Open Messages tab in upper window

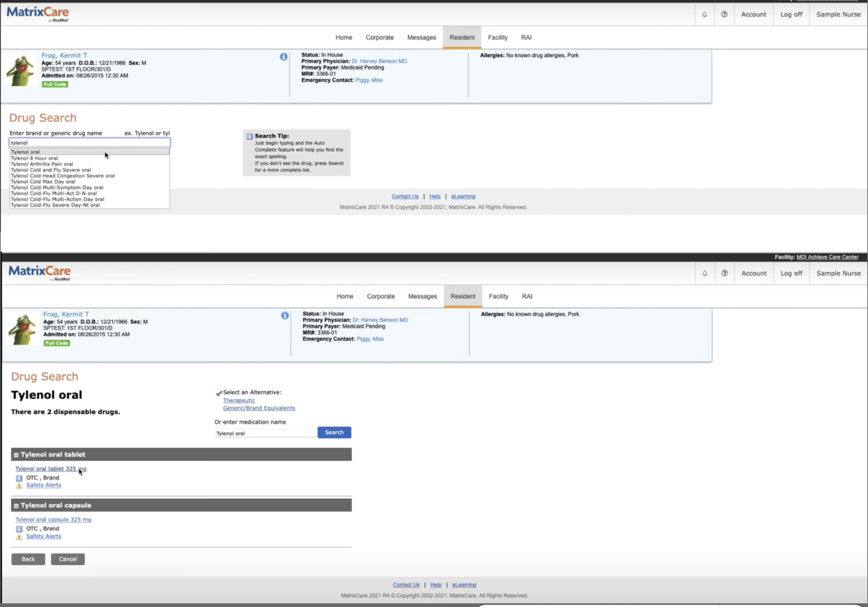(422, 38)
